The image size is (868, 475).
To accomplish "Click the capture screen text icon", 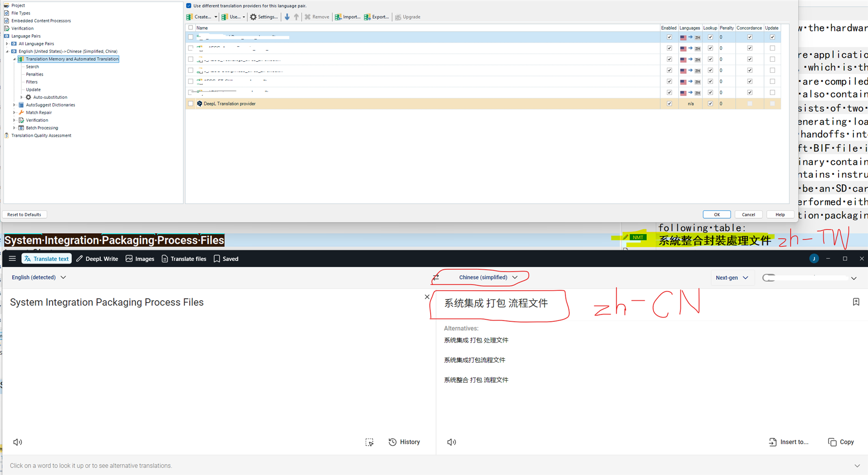I will click(x=369, y=442).
